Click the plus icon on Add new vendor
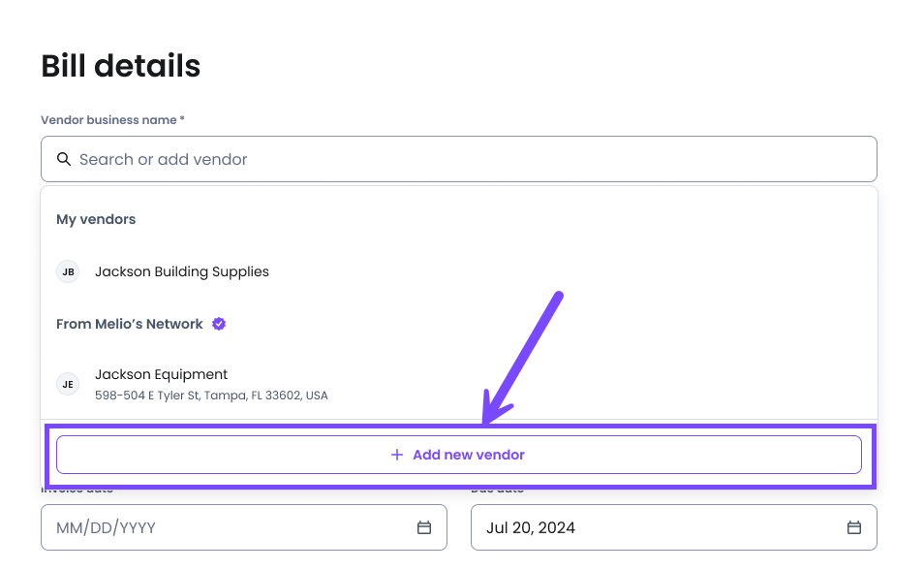The width and height of the screenshot is (924, 570). 397,455
